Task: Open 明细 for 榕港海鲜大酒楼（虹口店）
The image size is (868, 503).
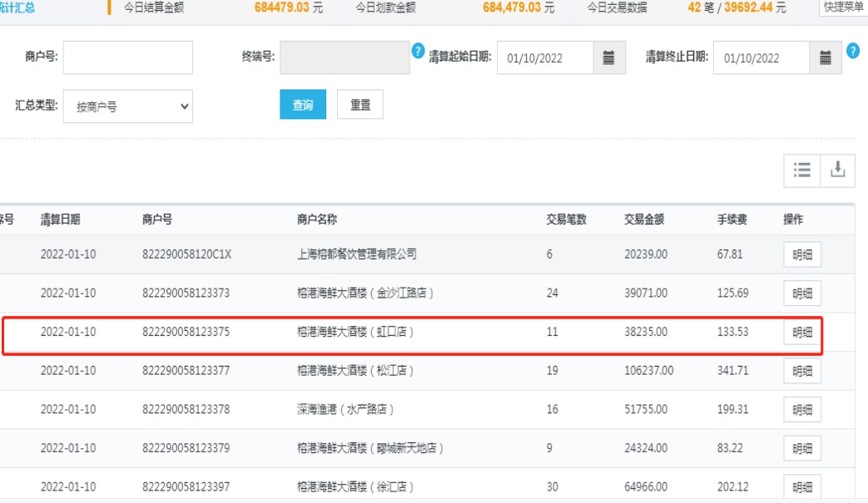Action: [802, 333]
